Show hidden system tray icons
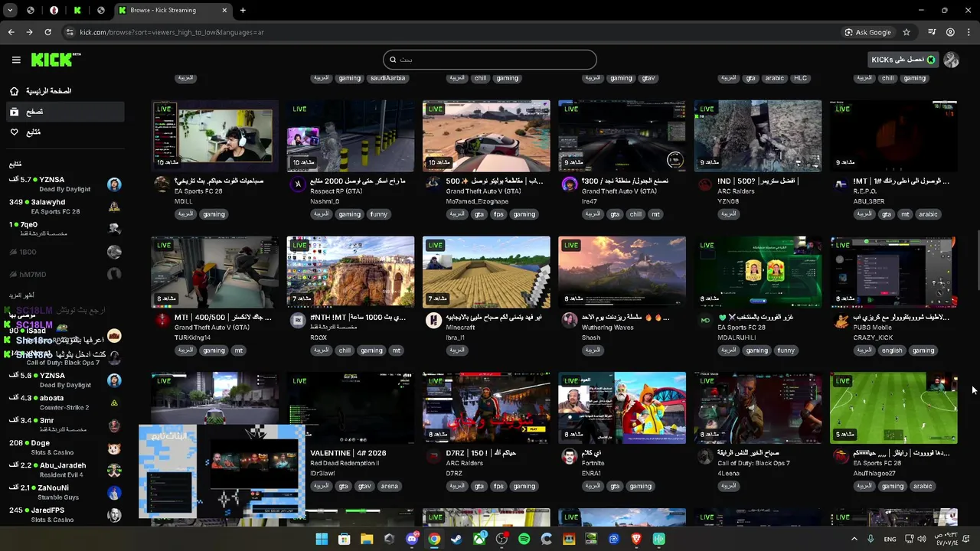980x551 pixels. click(854, 539)
